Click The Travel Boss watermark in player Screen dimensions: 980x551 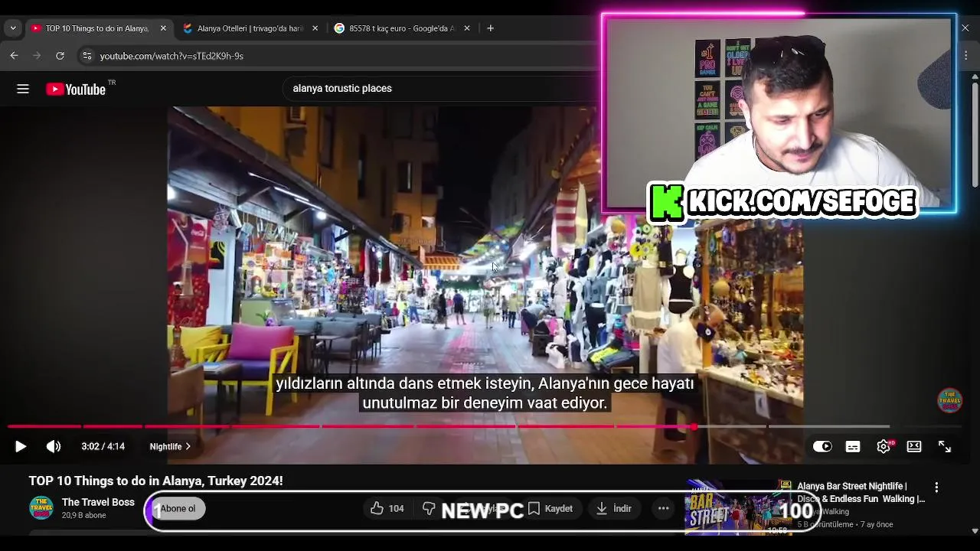[950, 400]
